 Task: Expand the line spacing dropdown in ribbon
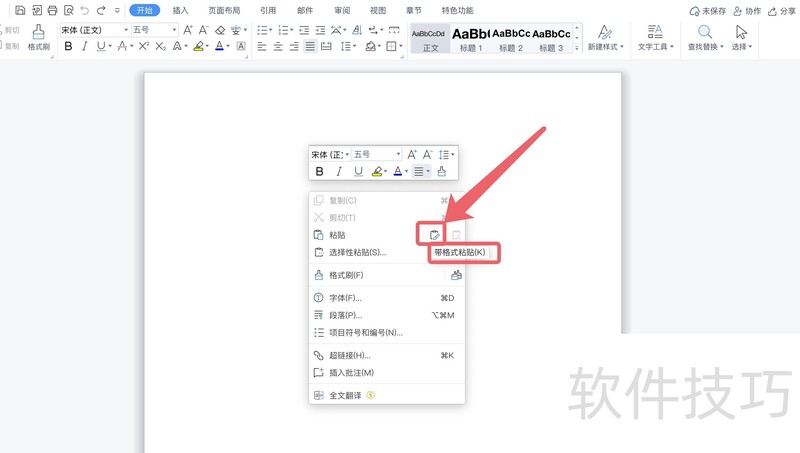tap(354, 46)
